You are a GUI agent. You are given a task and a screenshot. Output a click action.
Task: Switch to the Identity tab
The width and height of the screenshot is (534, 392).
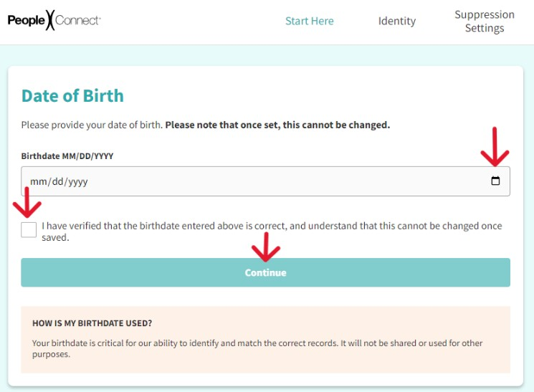click(397, 21)
